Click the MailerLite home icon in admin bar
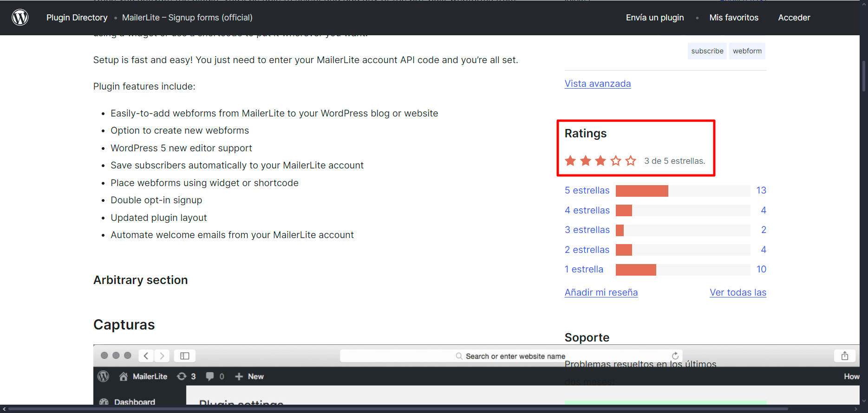The height and width of the screenshot is (413, 868). (124, 376)
